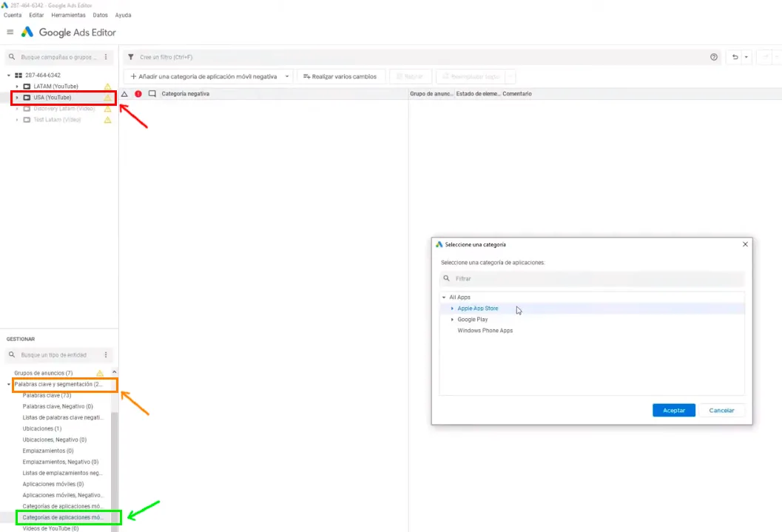782x532 pixels.
Task: Select Emplazamientos (0) entity
Action: [48, 451]
